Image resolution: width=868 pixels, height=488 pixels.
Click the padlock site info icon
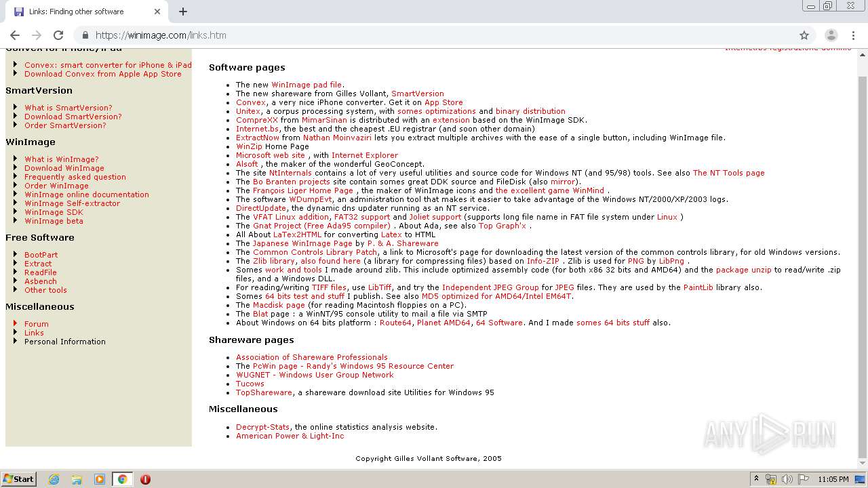[85, 35]
